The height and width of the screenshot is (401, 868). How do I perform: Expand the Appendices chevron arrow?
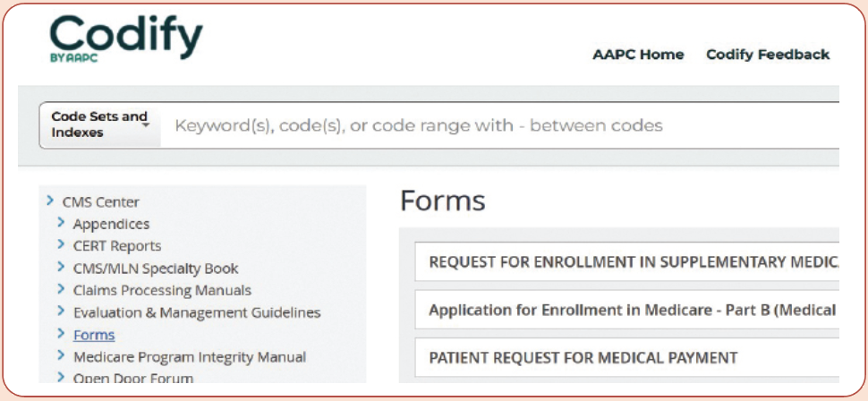pyautogui.click(x=61, y=223)
